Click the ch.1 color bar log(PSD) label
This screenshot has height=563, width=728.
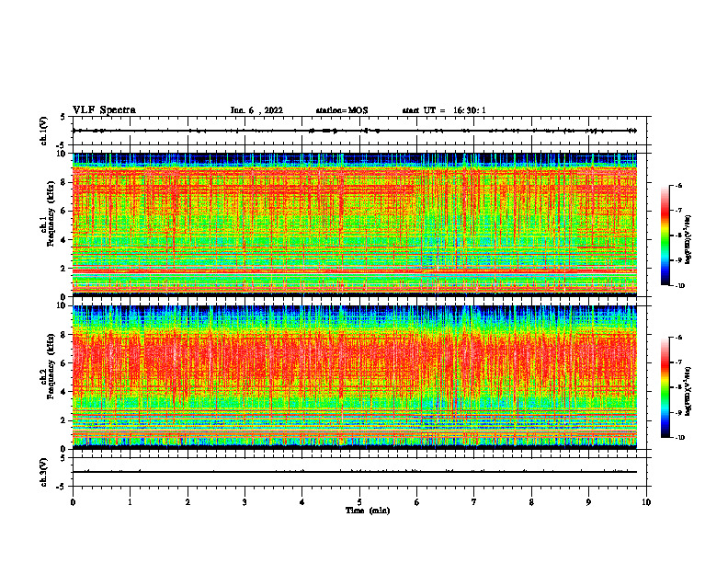[x=688, y=240]
